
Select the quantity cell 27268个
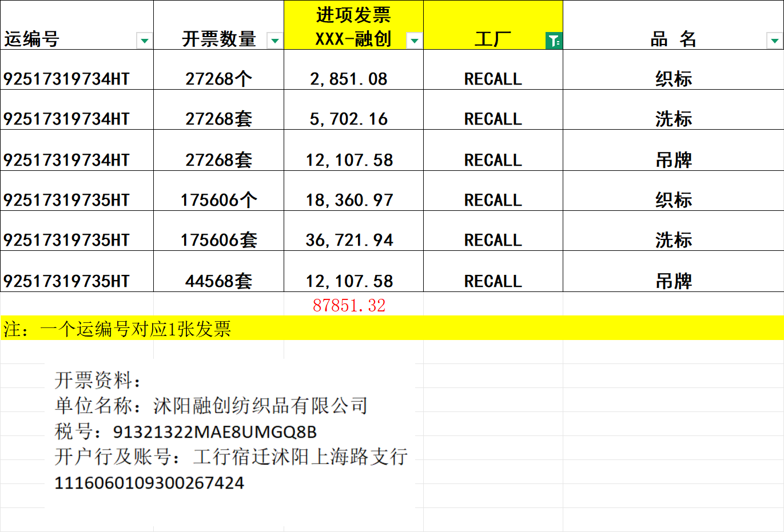click(x=218, y=78)
